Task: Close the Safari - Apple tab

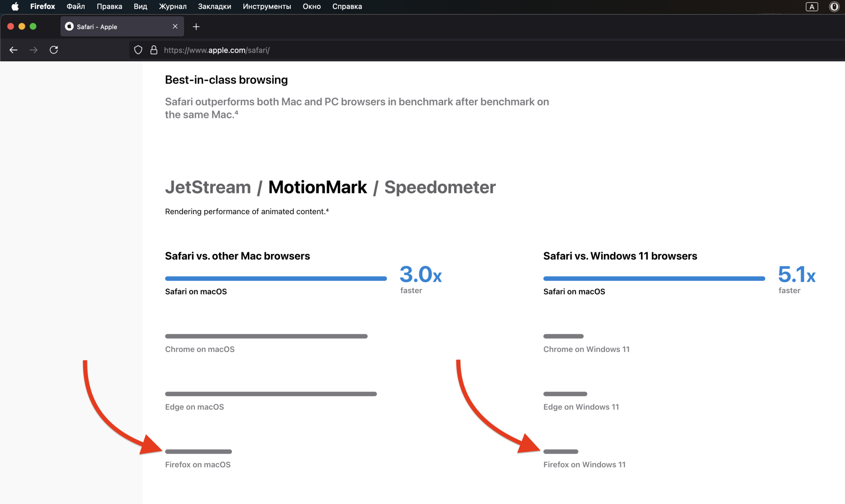Action: [175, 27]
